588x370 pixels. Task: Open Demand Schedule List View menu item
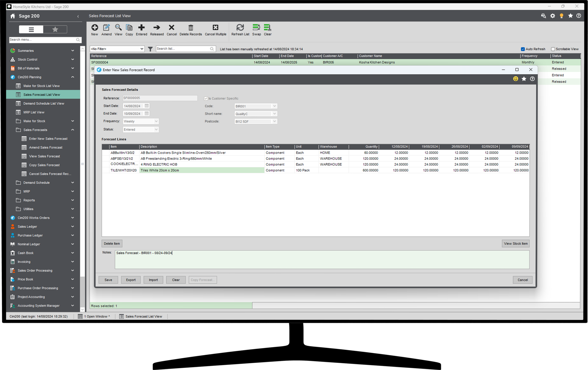click(44, 104)
